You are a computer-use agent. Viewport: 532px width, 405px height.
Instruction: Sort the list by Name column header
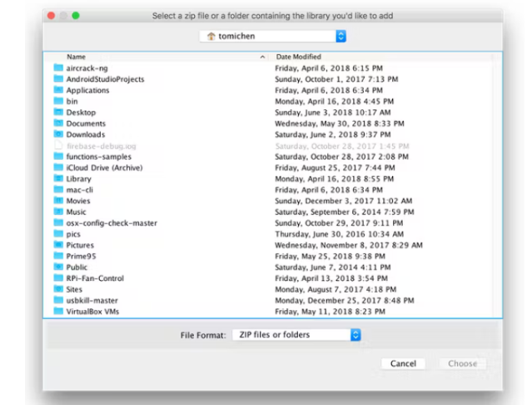(x=76, y=57)
